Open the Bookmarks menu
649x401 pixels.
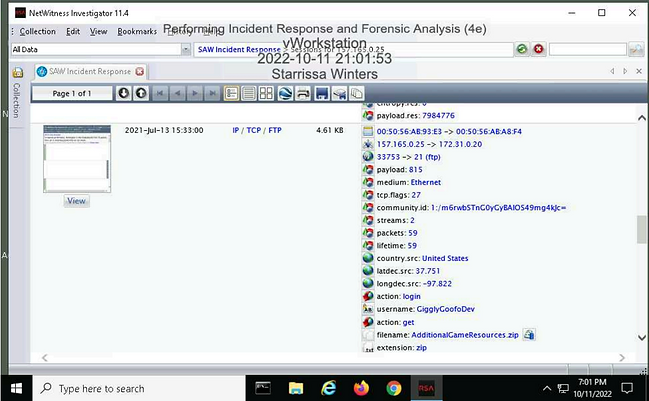pyautogui.click(x=137, y=31)
